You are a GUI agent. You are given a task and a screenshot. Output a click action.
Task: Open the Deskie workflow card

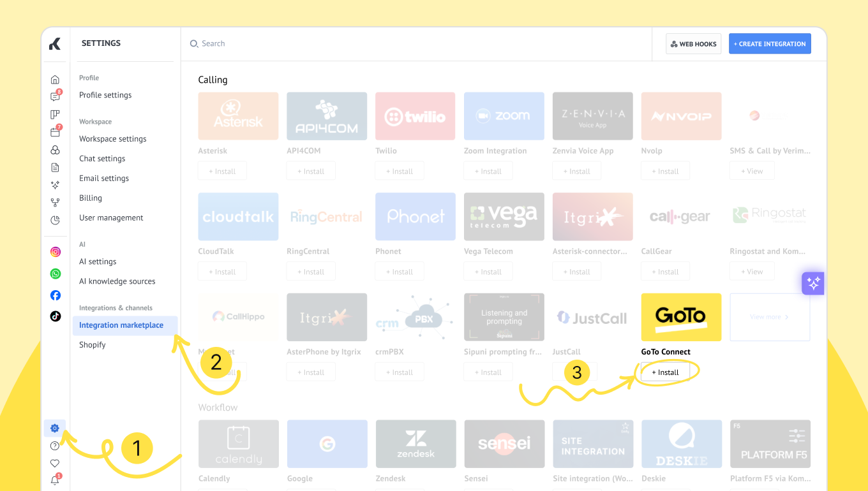coord(681,444)
